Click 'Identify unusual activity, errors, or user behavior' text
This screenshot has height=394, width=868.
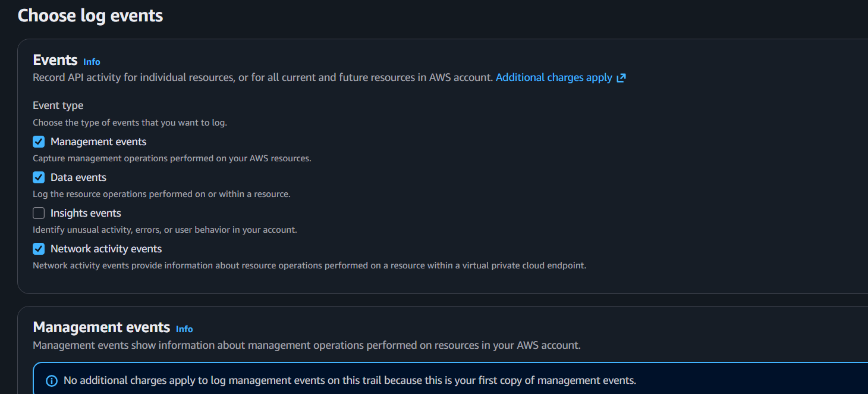tap(165, 230)
